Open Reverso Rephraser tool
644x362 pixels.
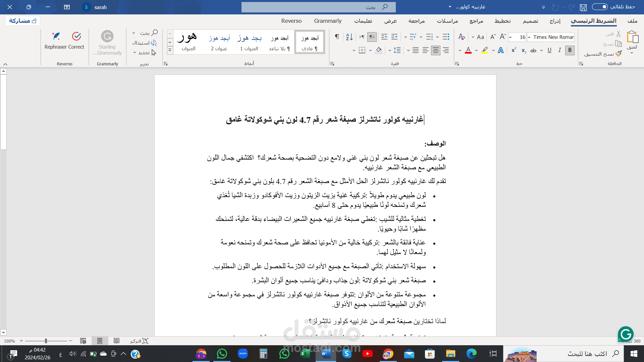pos(56,40)
